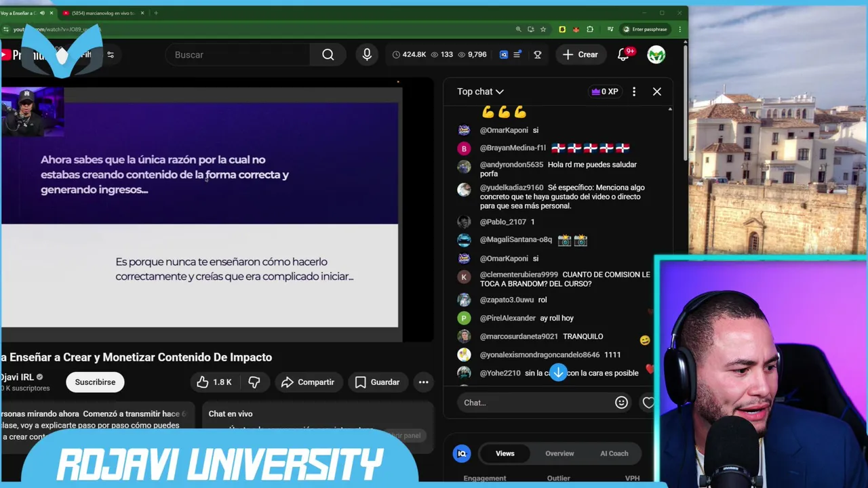This screenshot has width=868, height=488.
Task: Click the Javi IRL channel name
Action: [x=17, y=377]
